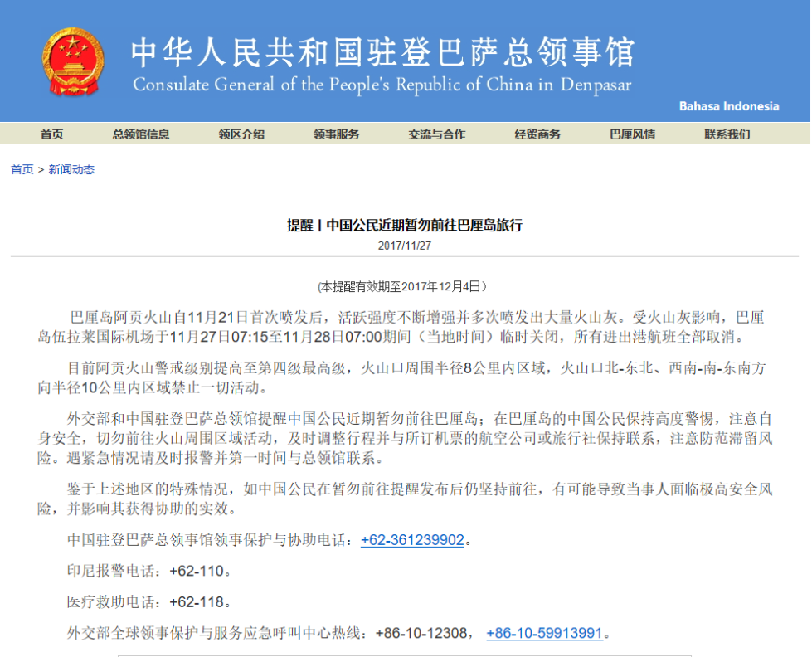The width and height of the screenshot is (812, 657).
Task: Open the 首页 navigation menu item
Action: click(51, 134)
